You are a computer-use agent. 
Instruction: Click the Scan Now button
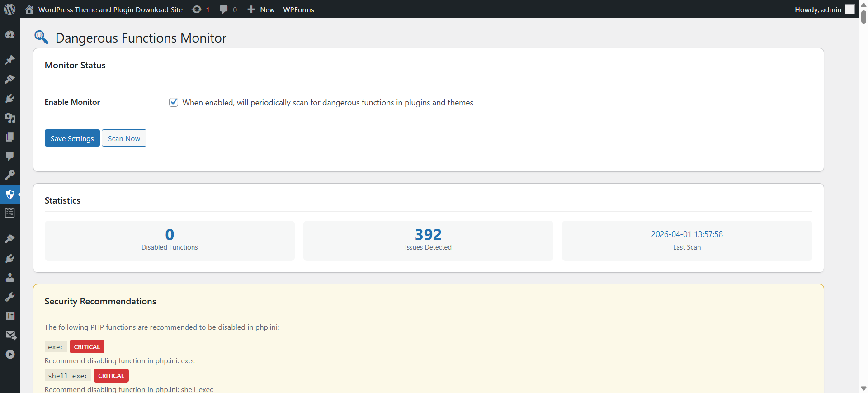pyautogui.click(x=124, y=138)
